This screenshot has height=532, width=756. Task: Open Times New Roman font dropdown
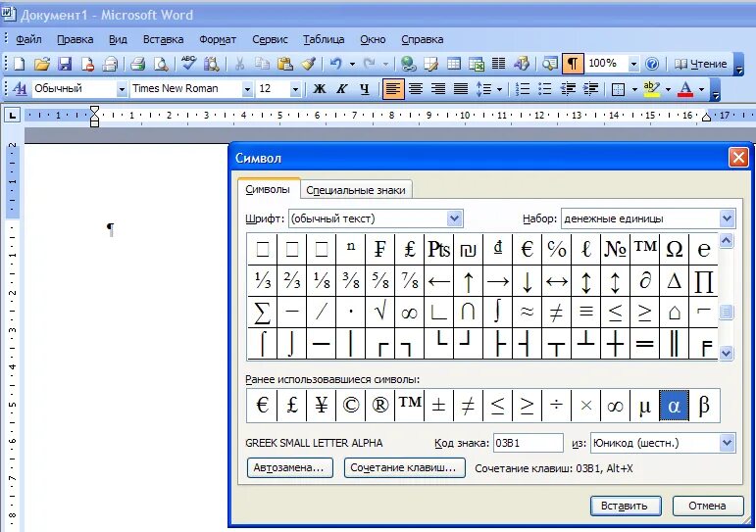[247, 89]
